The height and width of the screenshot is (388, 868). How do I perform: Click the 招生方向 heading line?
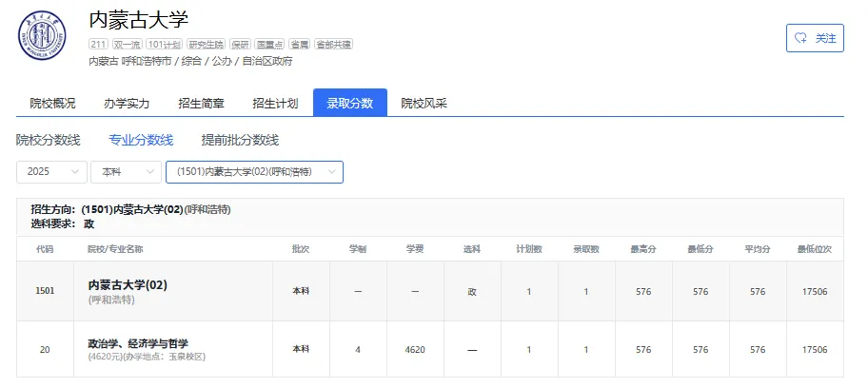(130, 210)
